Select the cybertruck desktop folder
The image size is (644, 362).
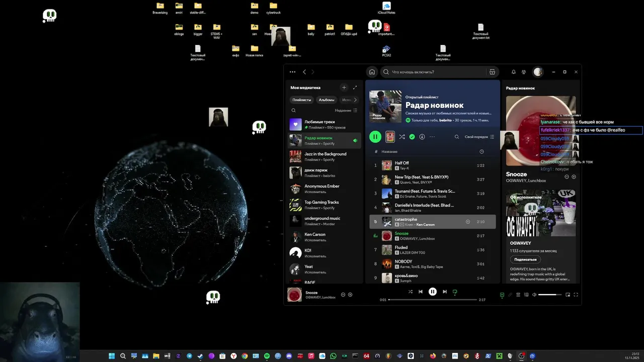coord(273,8)
